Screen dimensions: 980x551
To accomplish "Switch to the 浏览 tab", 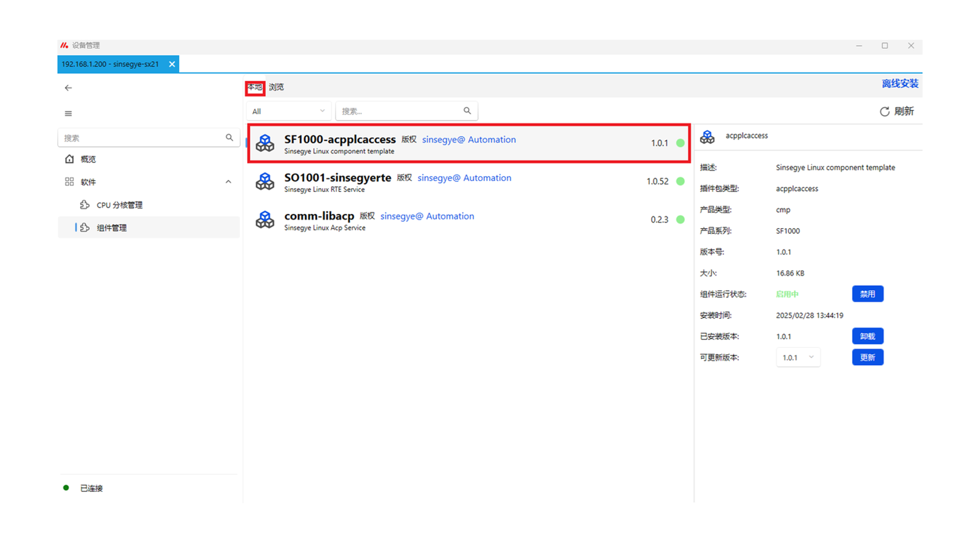I will (x=277, y=87).
